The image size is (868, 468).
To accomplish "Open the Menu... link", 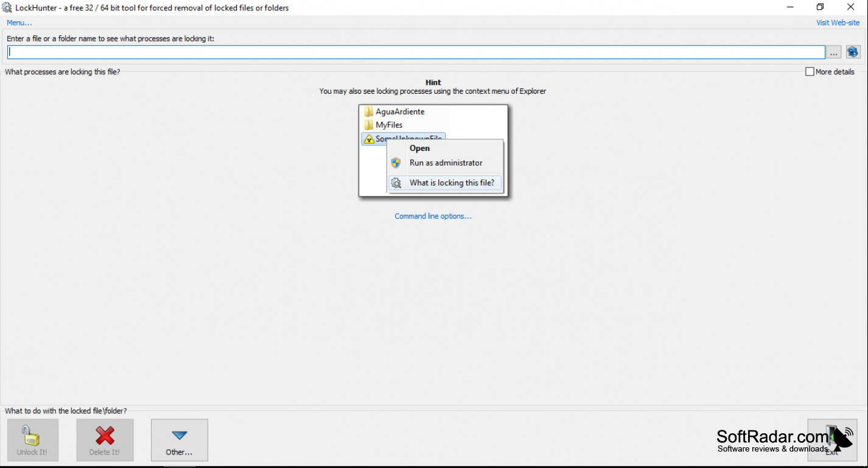I will pos(19,23).
